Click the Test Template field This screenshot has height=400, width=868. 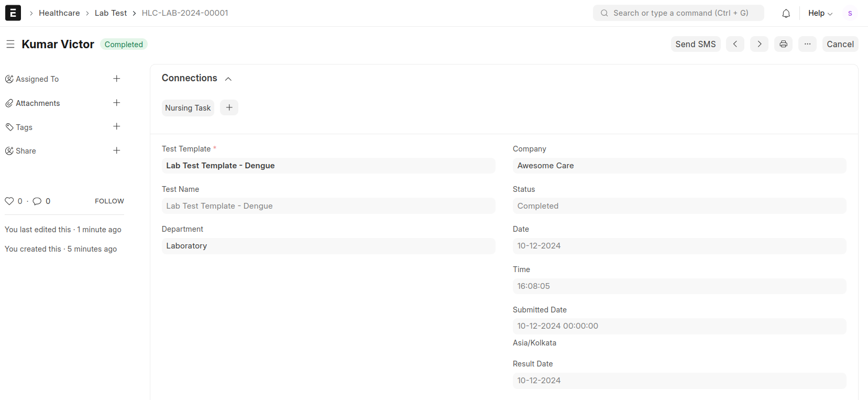click(x=328, y=166)
